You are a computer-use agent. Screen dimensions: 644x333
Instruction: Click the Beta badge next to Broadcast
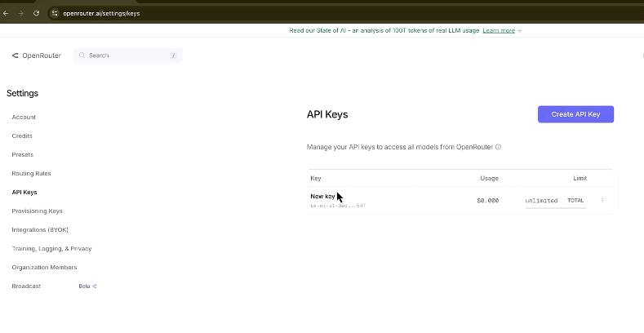click(x=87, y=286)
